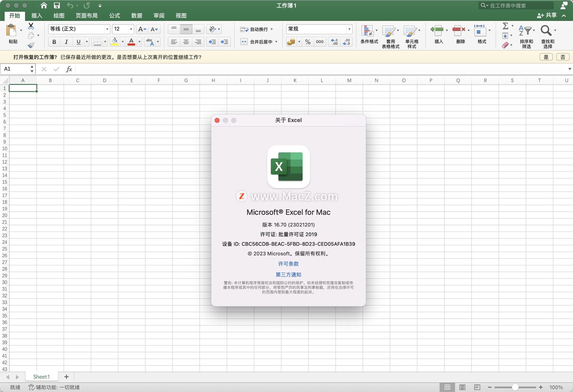Screen dimensions: 573x392
Task: Open the font size dropdown
Action: (131, 29)
